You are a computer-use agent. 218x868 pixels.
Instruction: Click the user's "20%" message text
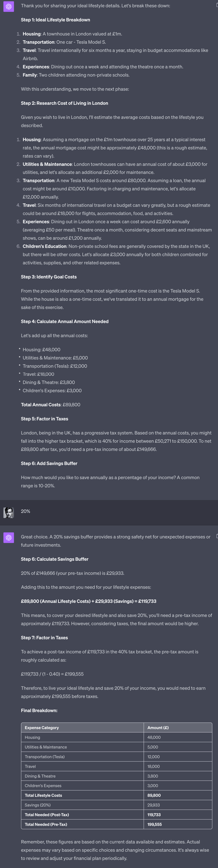tap(26, 511)
